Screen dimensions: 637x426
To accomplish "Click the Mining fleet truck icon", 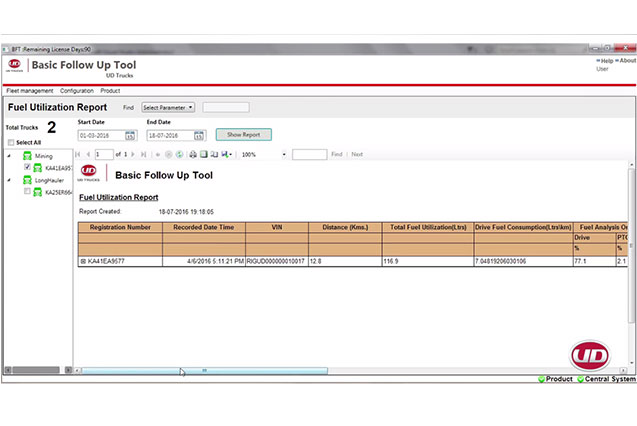I will [27, 156].
